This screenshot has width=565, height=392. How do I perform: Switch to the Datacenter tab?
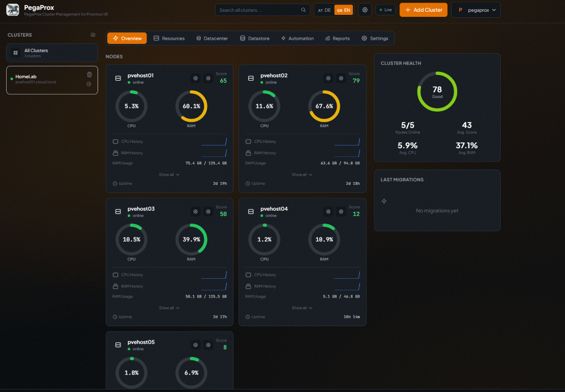[212, 38]
